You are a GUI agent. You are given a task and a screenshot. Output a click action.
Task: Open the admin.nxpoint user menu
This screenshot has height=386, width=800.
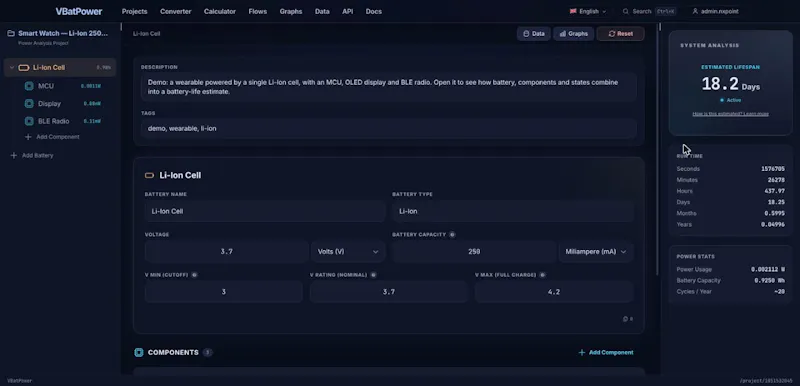pyautogui.click(x=715, y=11)
